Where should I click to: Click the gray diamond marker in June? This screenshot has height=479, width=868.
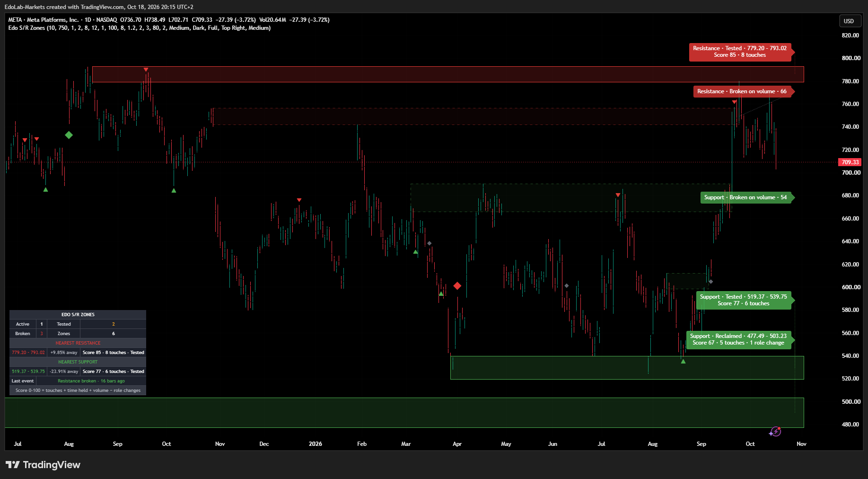[567, 286]
